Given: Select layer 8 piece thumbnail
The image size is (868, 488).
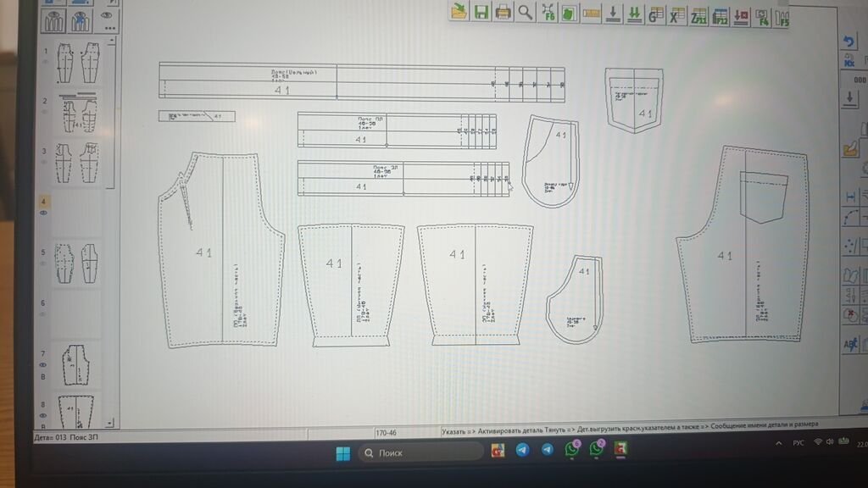Looking at the screenshot, I should [76, 411].
